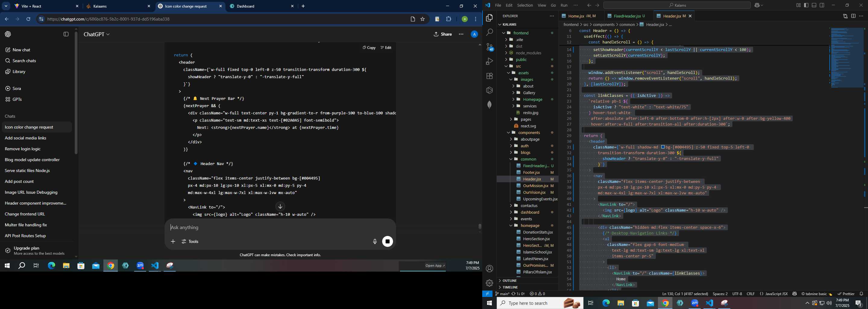This screenshot has width=868, height=309.
Task: Click the ChatGPT sidebar scrollbar thumb
Action: pyautogui.click(x=76, y=93)
